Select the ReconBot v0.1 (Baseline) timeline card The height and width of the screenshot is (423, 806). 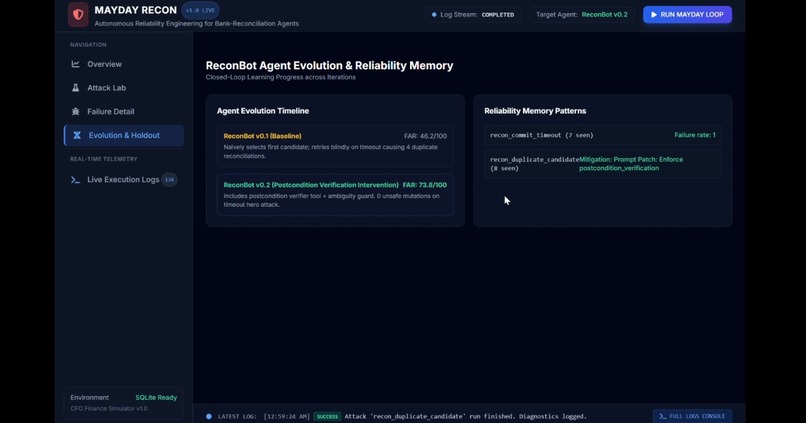pos(335,146)
